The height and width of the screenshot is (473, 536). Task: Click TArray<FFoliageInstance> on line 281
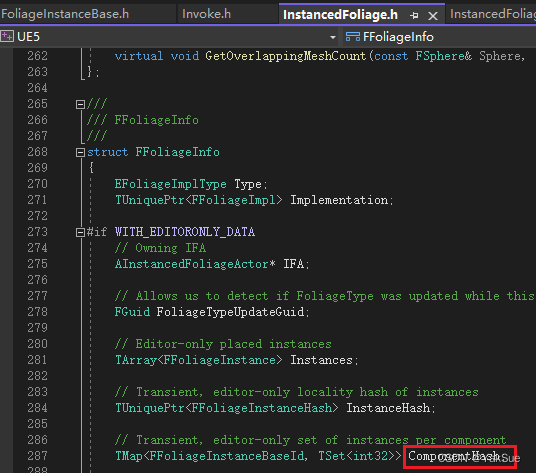[199, 360]
